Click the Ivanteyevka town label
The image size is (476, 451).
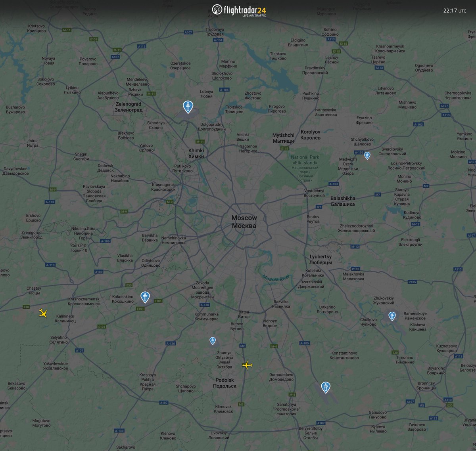pos(326,112)
